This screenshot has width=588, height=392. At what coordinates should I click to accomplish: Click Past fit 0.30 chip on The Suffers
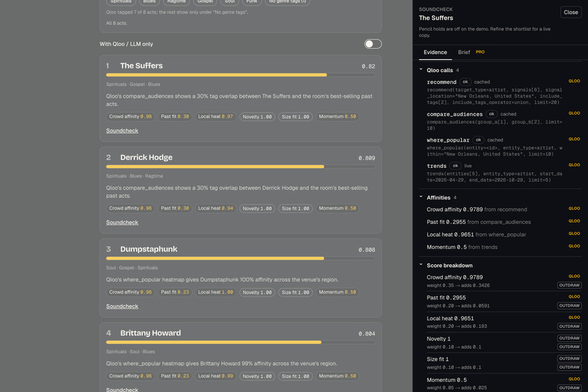pos(175,117)
